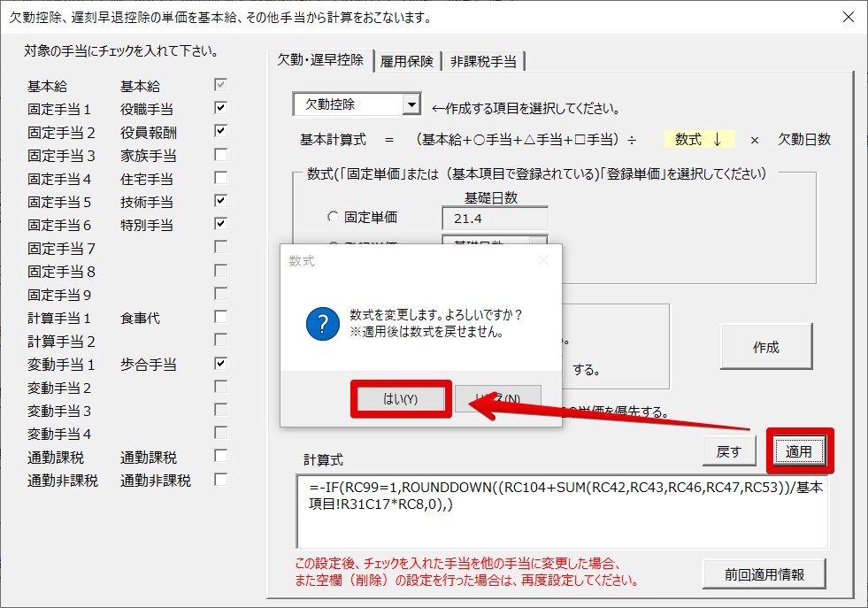868x608 pixels.
Task: Enable the 家族手当 checkbox
Action: [x=220, y=155]
